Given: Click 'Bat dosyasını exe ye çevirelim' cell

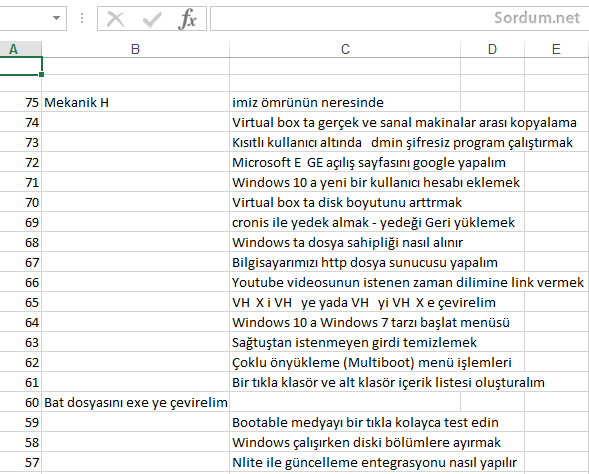Looking at the screenshot, I should (x=135, y=402).
